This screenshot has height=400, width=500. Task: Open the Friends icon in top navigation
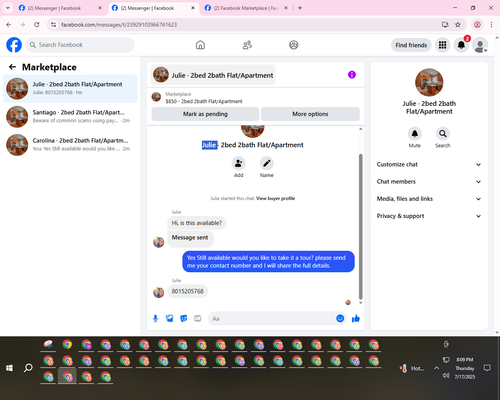pos(247,45)
